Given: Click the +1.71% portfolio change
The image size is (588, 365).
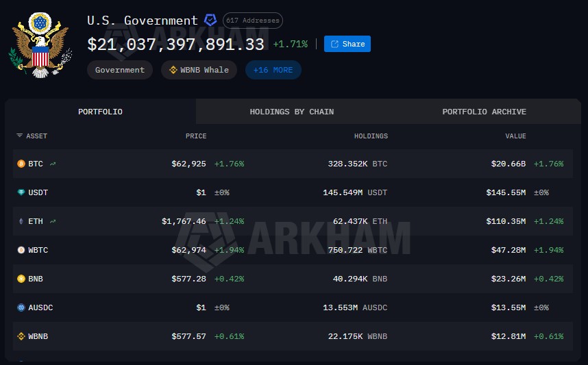Looking at the screenshot, I should point(291,45).
